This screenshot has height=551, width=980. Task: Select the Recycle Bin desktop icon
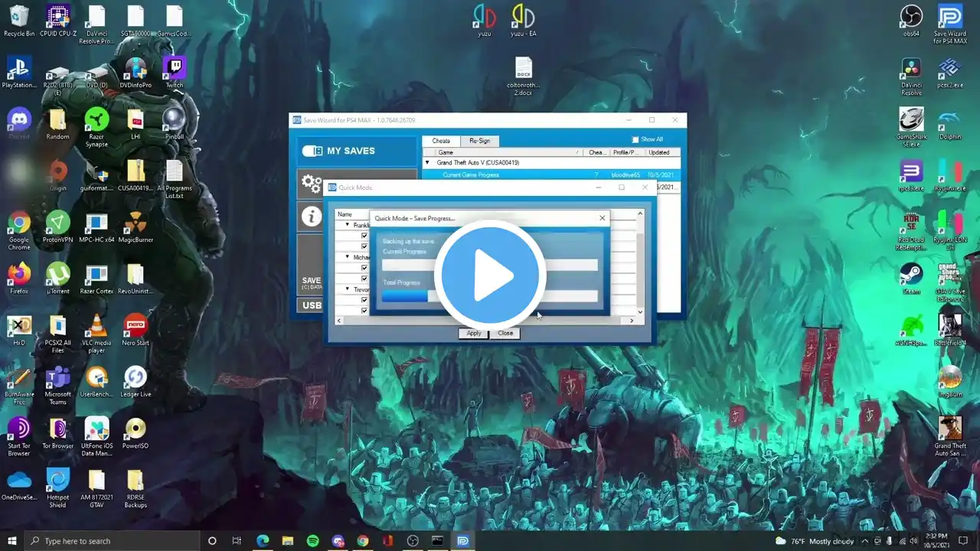tap(19, 21)
